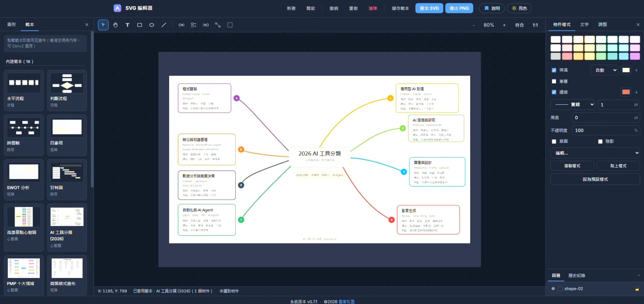Open the 自動 fill mode dropdown

(x=604, y=70)
